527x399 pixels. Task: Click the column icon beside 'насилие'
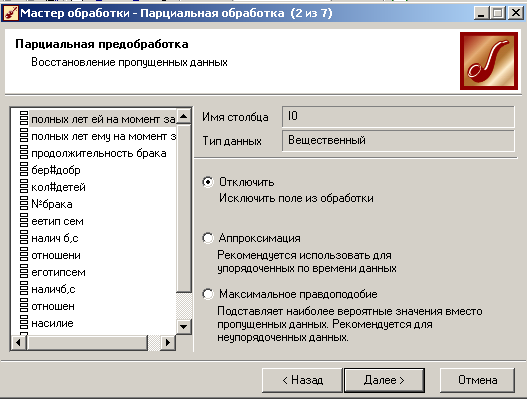point(24,323)
